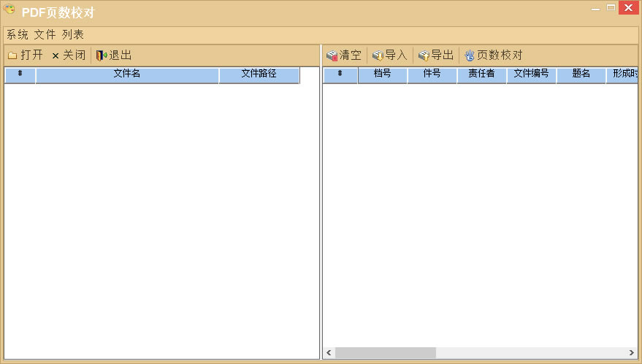Click the File Path (文件路径) column header
The height and width of the screenshot is (364, 642).
259,74
